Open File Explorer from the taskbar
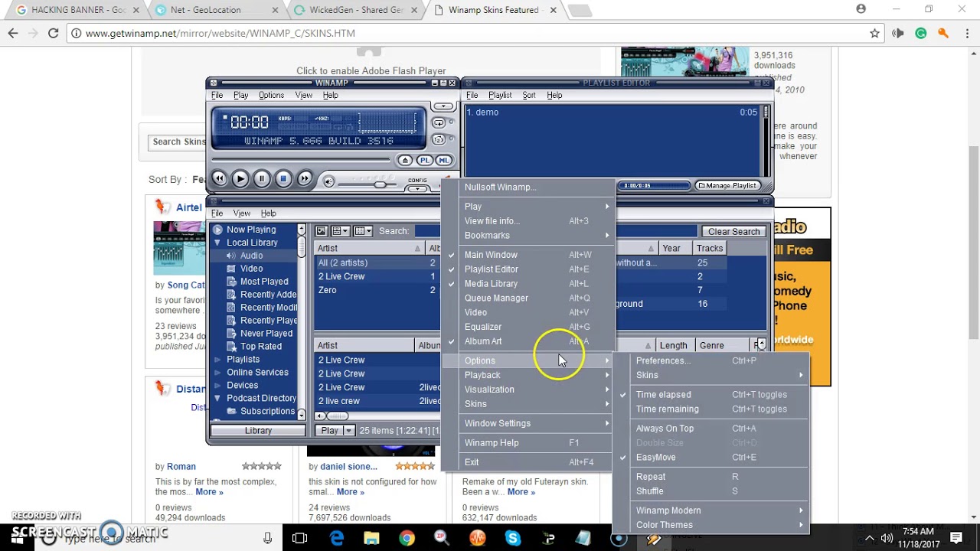980x551 pixels. 371,539
